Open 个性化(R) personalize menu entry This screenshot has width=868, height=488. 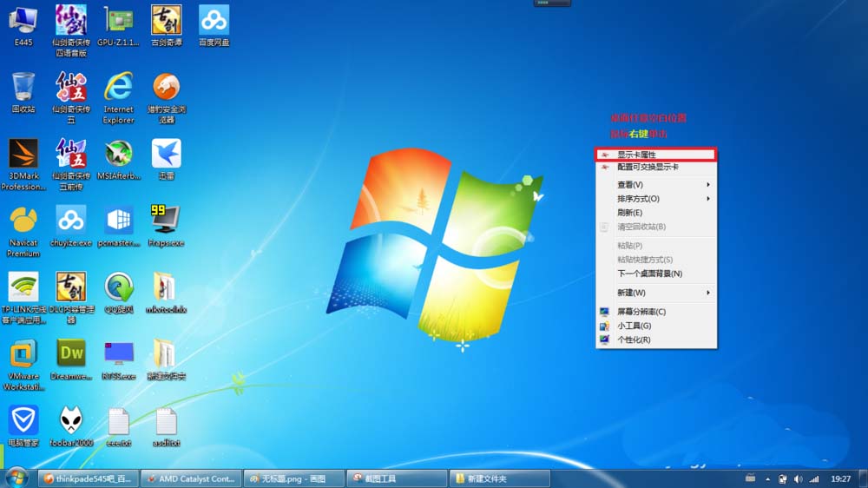(x=656, y=340)
